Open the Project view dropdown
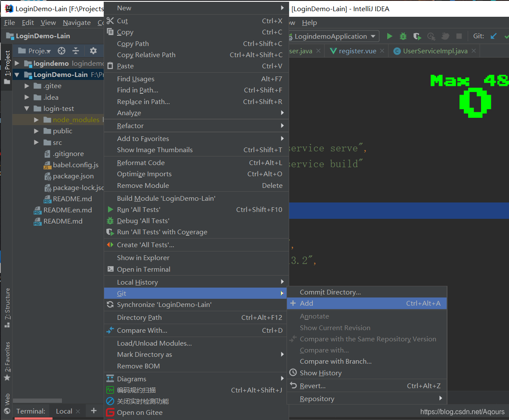 [35, 51]
